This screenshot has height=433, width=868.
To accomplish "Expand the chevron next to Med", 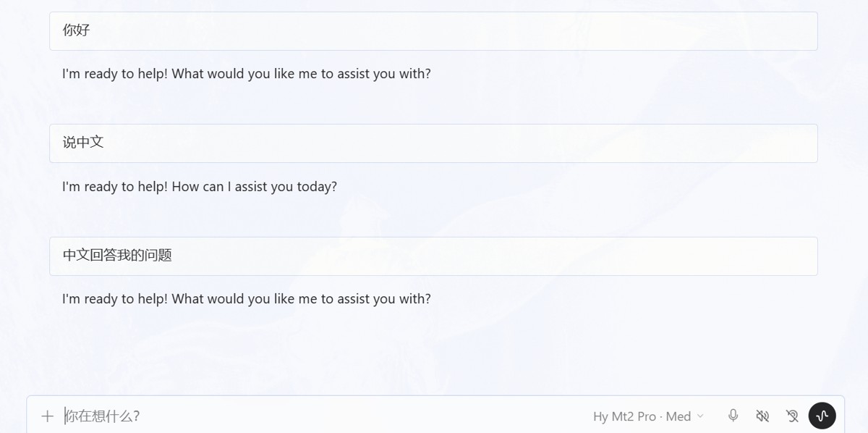I will click(700, 416).
